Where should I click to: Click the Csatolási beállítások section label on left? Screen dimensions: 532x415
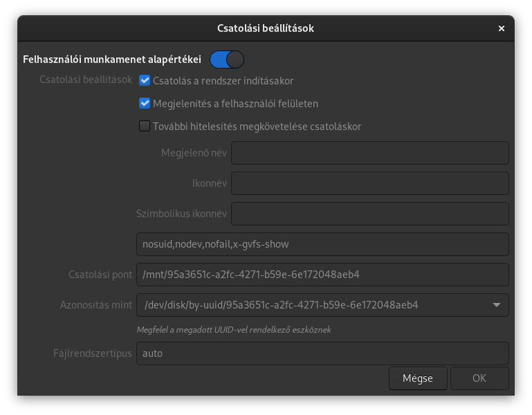tap(86, 80)
